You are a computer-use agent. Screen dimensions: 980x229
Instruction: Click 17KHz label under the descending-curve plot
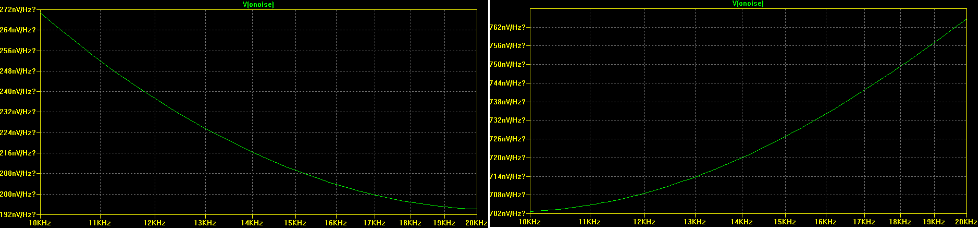point(374,223)
